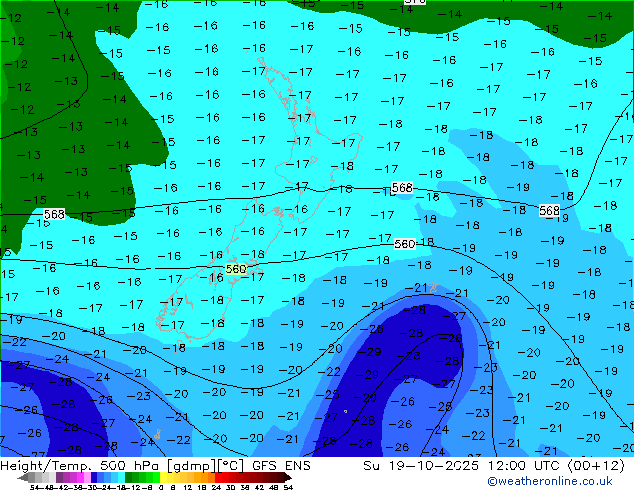Screen dimensions: 634x490
Task: Click the "[gdmp]" unit text
Action: [192, 466]
